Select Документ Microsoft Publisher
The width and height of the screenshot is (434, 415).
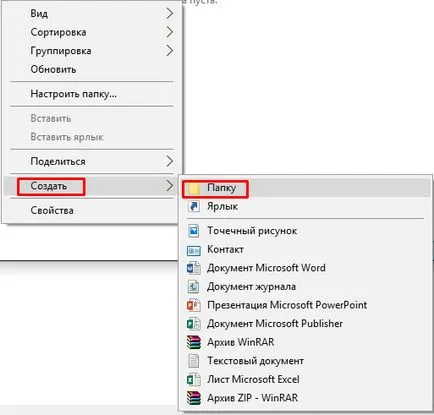[x=306, y=324]
